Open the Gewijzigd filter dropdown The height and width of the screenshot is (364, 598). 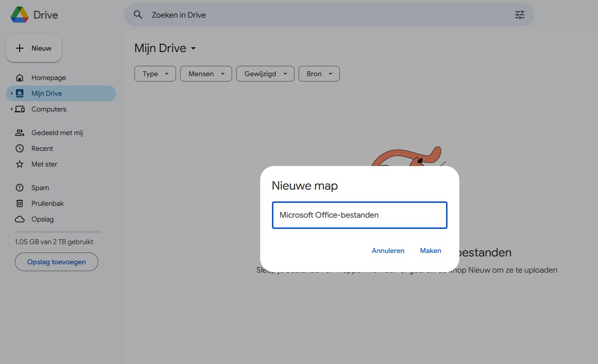coord(265,74)
